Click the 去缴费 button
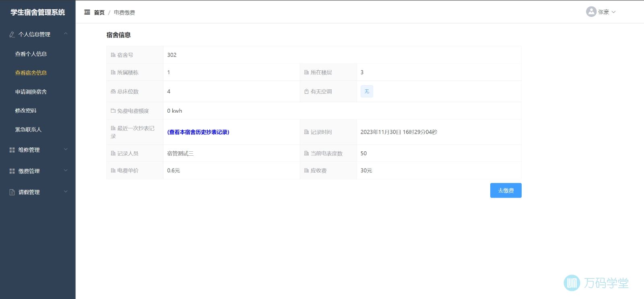Screen dimensions: 644x299 506,190
